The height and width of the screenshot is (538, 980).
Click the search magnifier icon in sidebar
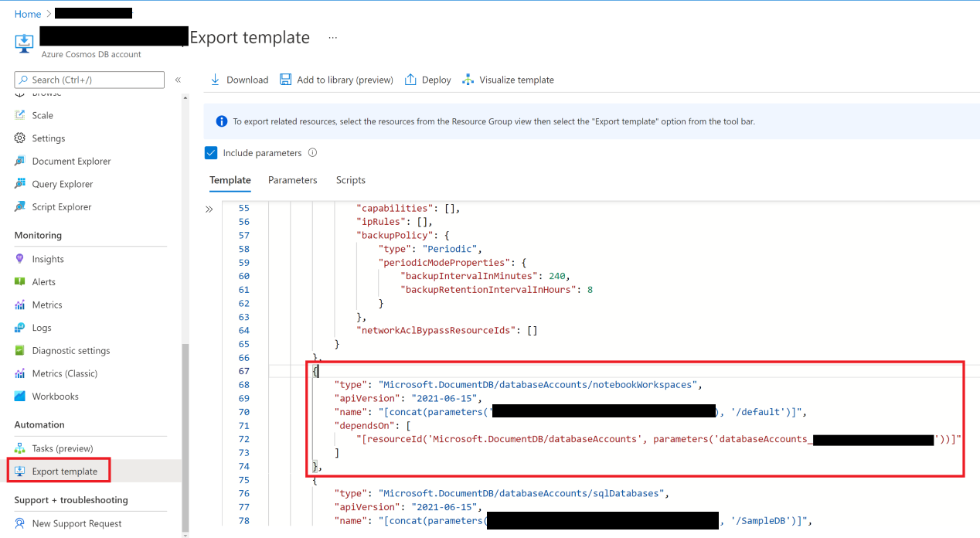[x=24, y=80]
